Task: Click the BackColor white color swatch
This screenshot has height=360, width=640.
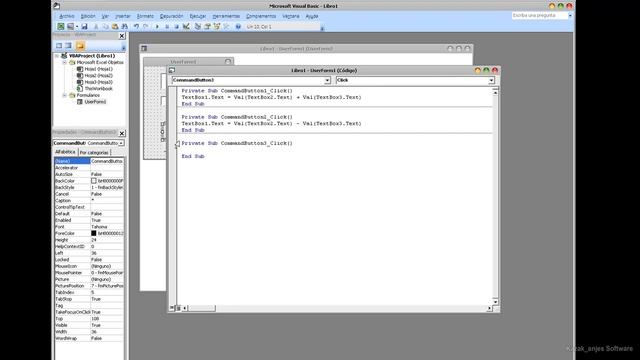Action: pyautogui.click(x=93, y=181)
